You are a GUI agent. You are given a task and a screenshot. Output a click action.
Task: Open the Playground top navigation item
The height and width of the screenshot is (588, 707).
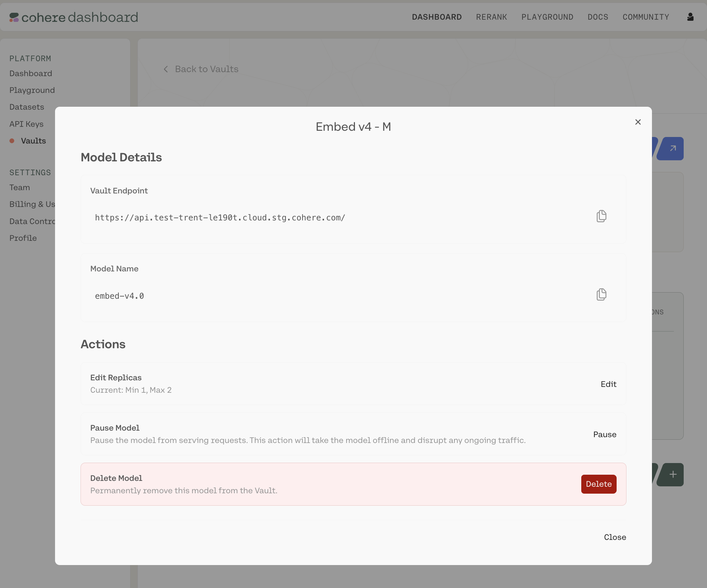tap(547, 17)
